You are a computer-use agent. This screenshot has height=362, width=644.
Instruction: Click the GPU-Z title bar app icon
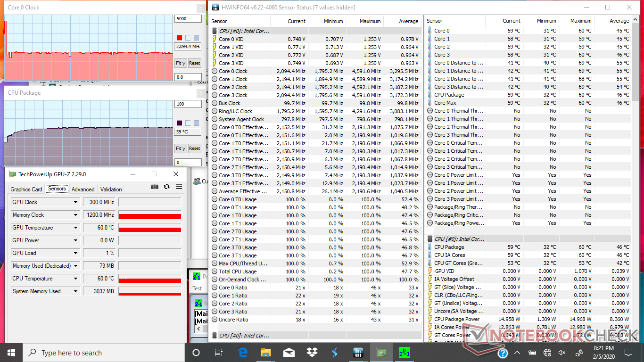(13, 174)
